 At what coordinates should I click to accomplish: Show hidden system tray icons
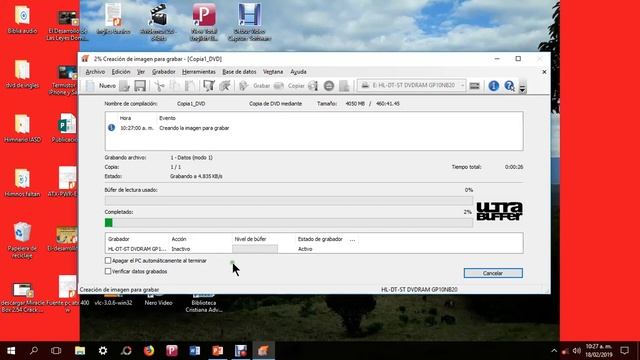(x=554, y=351)
